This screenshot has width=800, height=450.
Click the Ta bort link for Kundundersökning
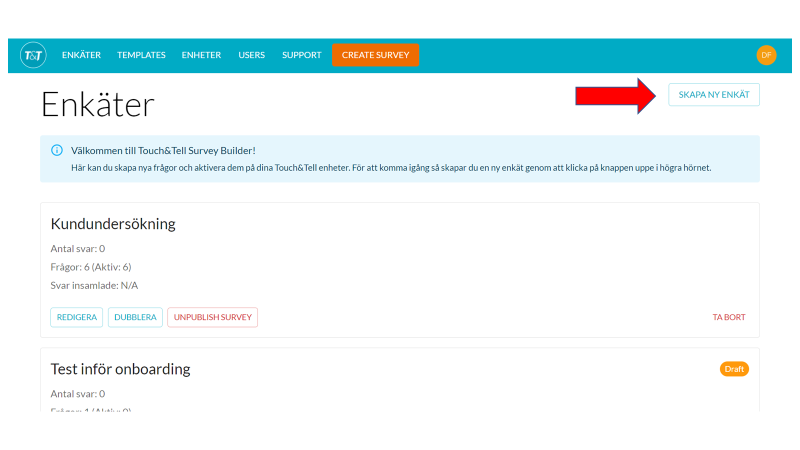click(x=729, y=317)
